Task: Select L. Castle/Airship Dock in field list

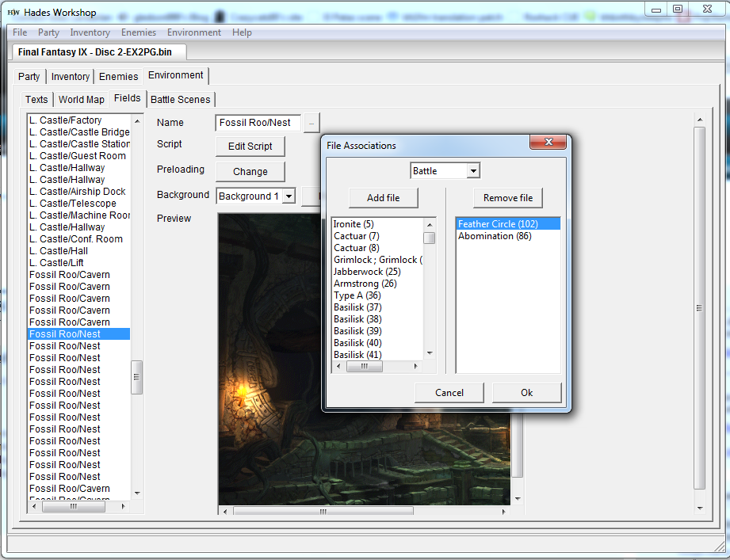Action: pos(79,191)
